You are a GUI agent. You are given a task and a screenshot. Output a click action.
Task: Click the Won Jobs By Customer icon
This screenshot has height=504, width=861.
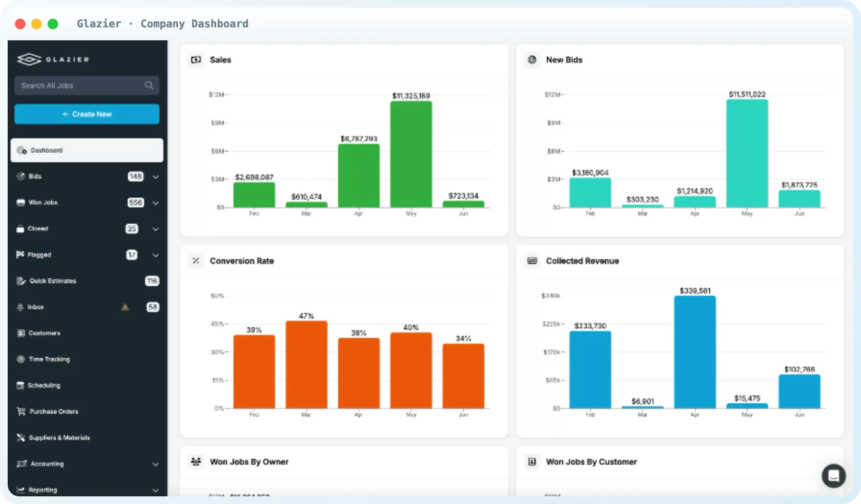pyautogui.click(x=532, y=462)
